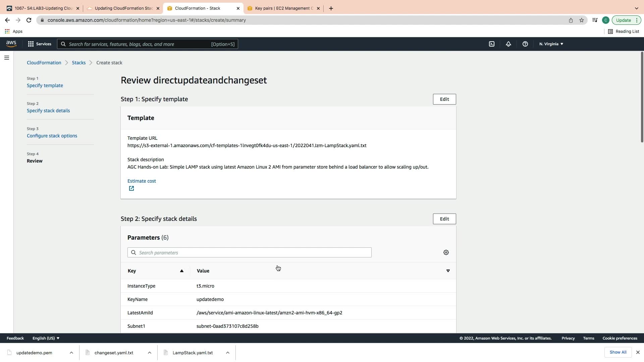Toggle the left navigation hamburger menu
The width and height of the screenshot is (644, 362).
click(x=6, y=58)
